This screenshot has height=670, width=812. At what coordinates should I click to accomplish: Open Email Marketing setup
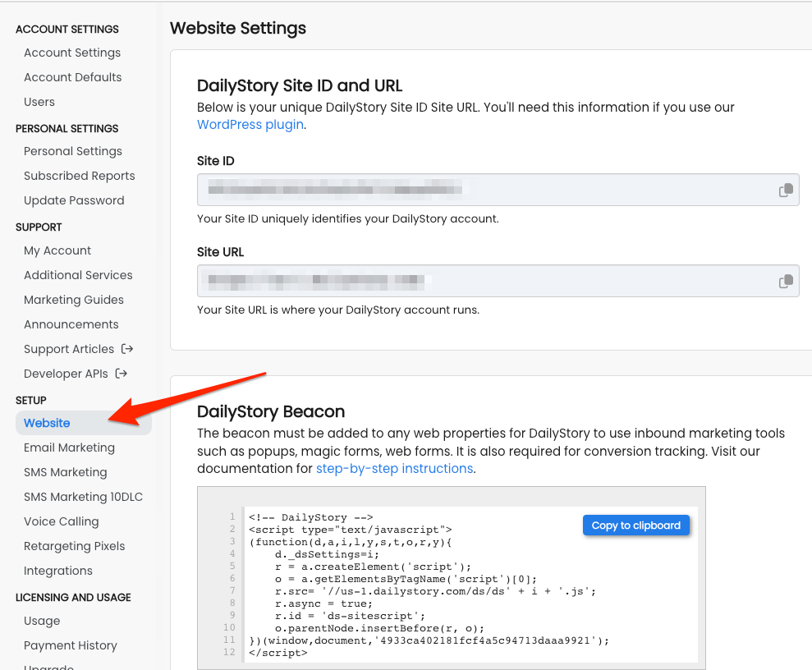point(70,447)
